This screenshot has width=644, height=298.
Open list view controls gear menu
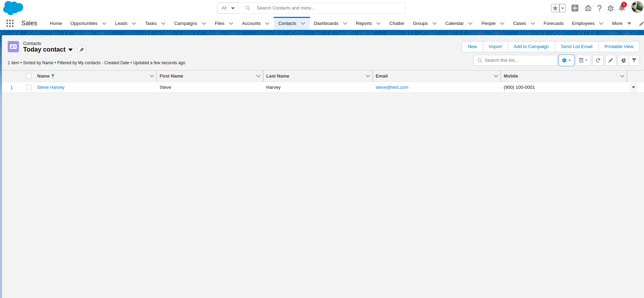566,60
